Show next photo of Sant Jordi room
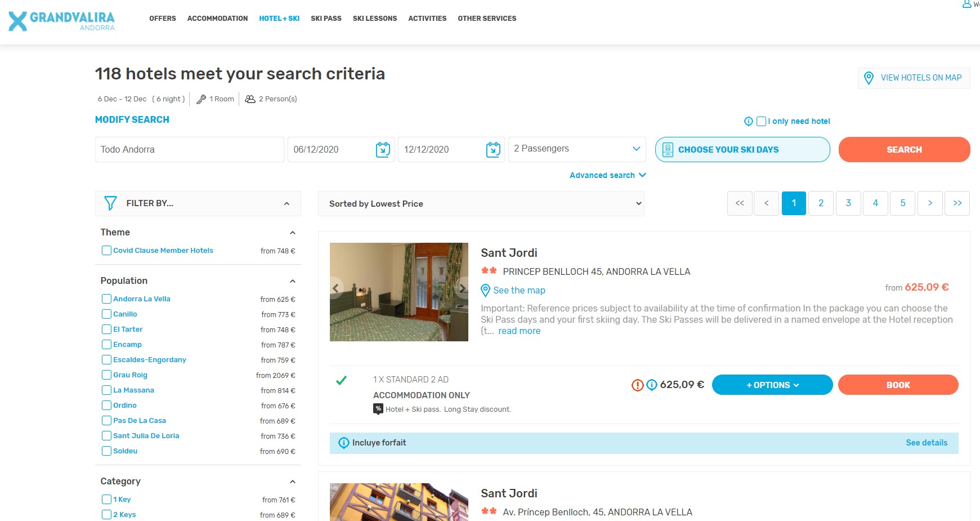 [462, 288]
